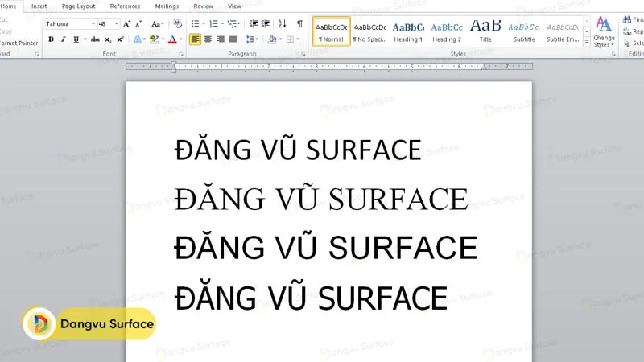644x362 pixels.
Task: Toggle italic formatting
Action: [x=63, y=39]
